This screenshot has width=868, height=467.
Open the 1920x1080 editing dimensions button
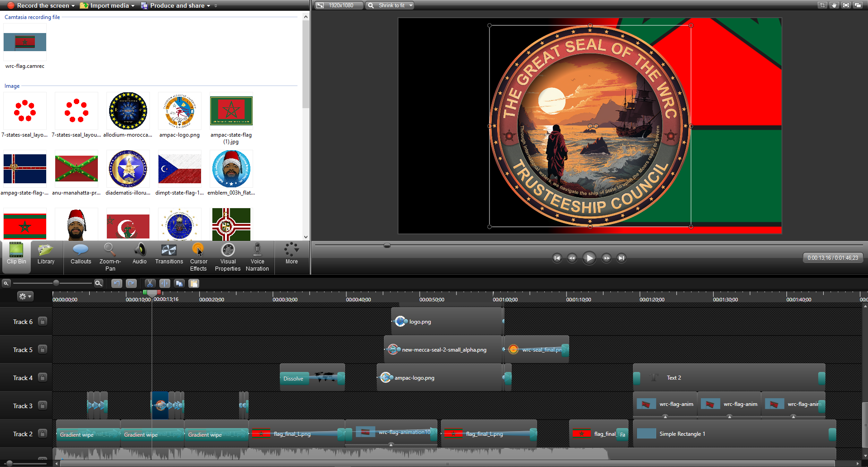click(x=339, y=5)
